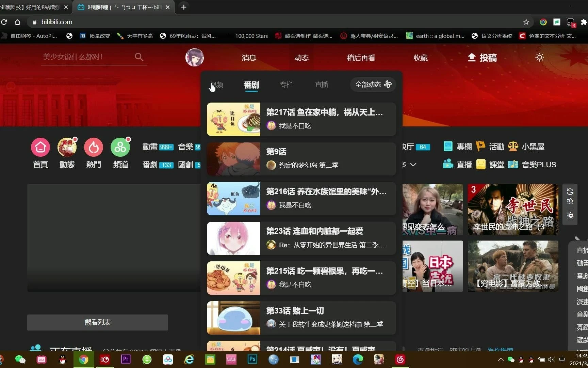Open 第217话 鱼在家中躺 episode

coord(301,119)
